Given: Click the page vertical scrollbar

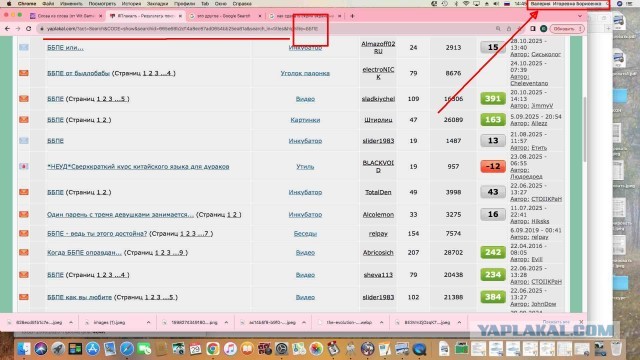Looking at the screenshot, I should 585,129.
